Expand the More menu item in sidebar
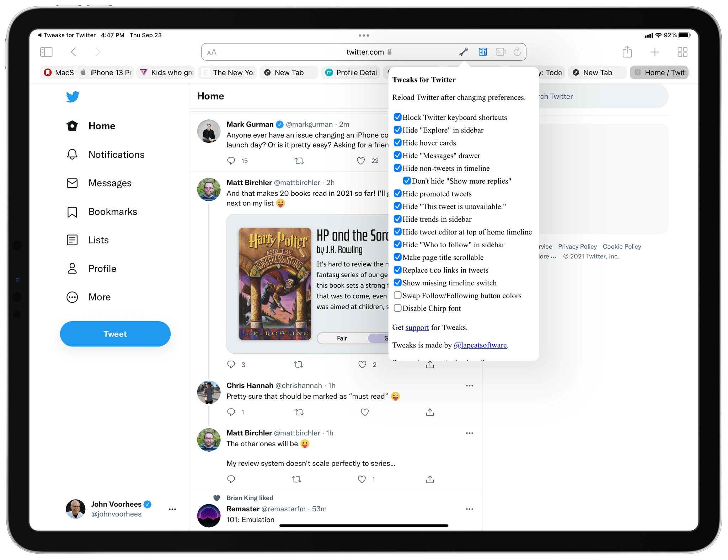Image resolution: width=728 pixels, height=560 pixels. click(99, 296)
